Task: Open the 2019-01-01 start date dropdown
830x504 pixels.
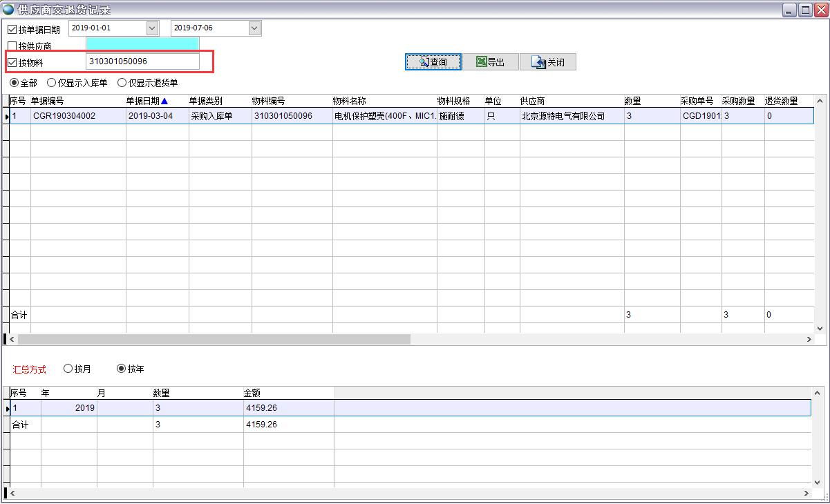Action: [153, 28]
